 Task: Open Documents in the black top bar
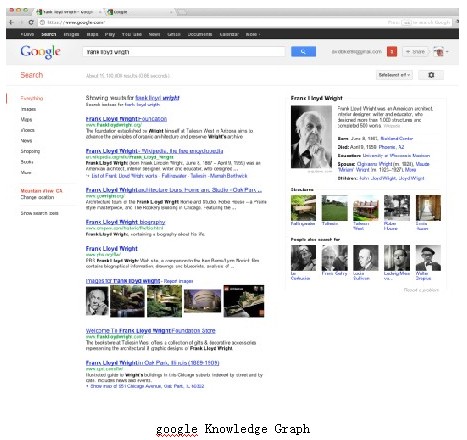click(200, 34)
